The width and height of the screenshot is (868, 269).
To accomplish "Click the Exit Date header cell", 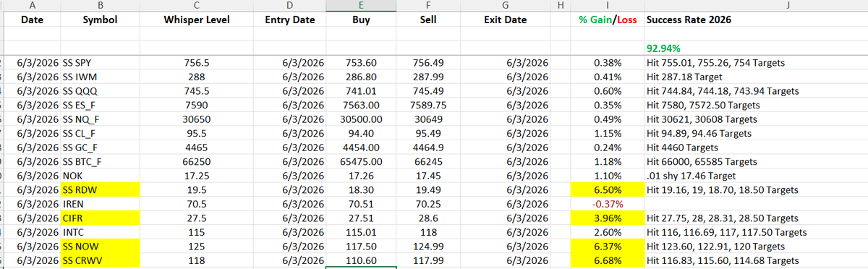I will (505, 20).
